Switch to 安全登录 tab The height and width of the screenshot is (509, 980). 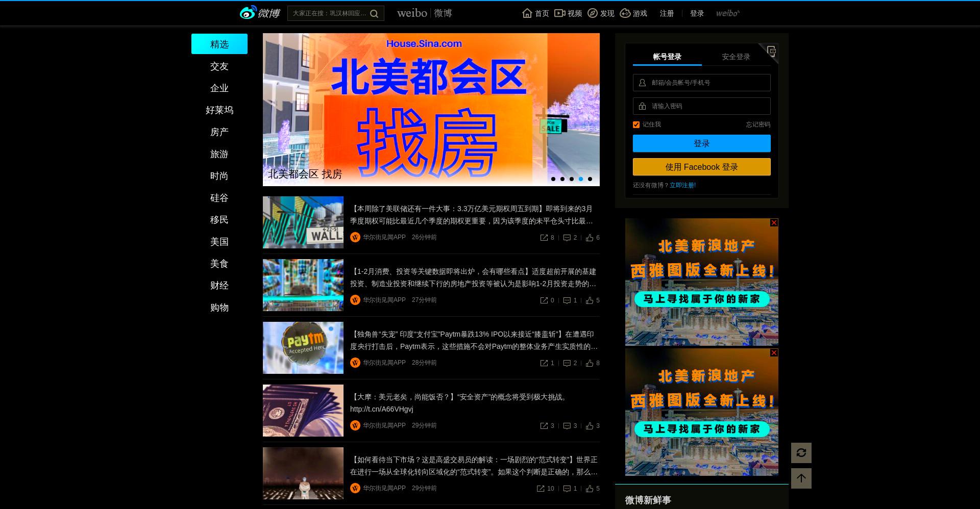[736, 57]
